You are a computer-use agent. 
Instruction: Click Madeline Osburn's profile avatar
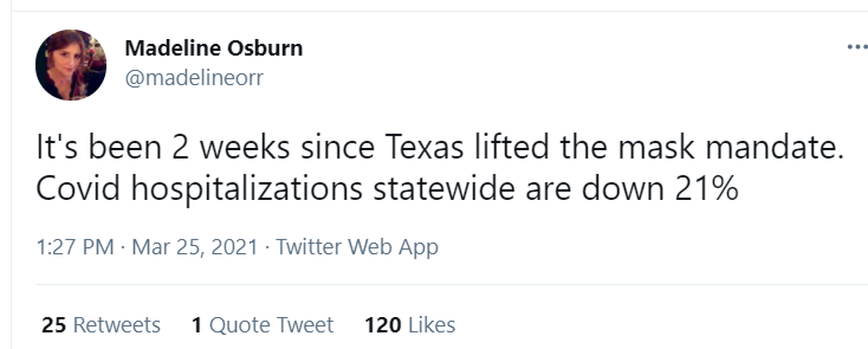pyautogui.click(x=71, y=65)
